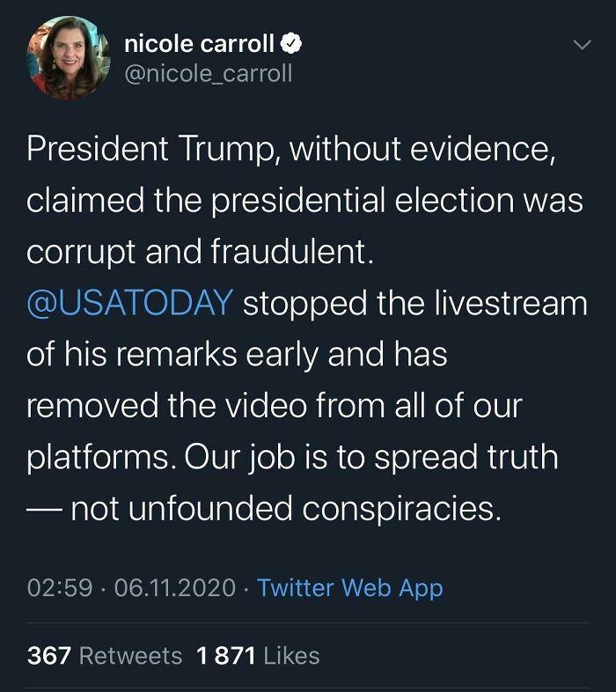Screen dimensions: 616x692
Task: Open the Likes list via its label
Action: 291,656
